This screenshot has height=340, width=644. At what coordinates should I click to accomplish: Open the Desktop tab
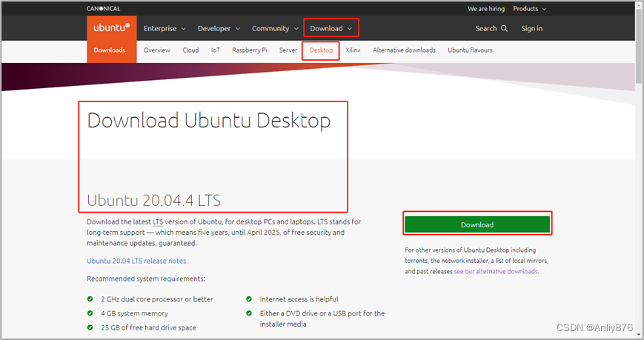coord(321,50)
